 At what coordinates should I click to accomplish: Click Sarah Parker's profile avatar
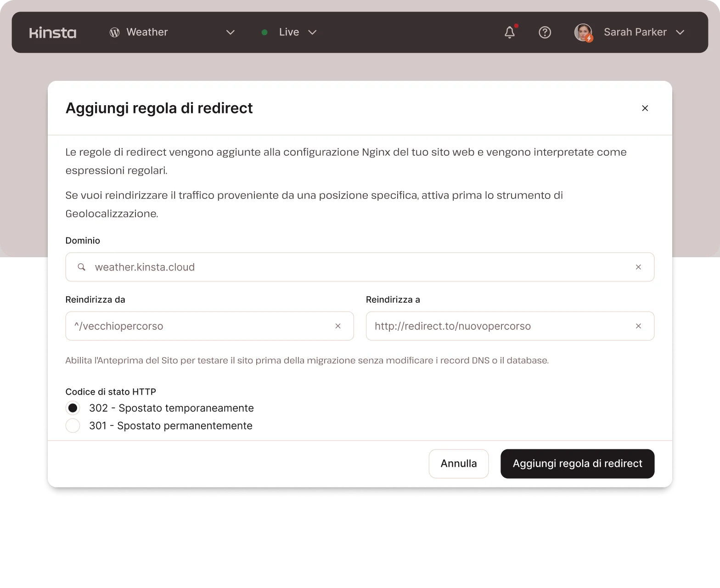tap(583, 33)
